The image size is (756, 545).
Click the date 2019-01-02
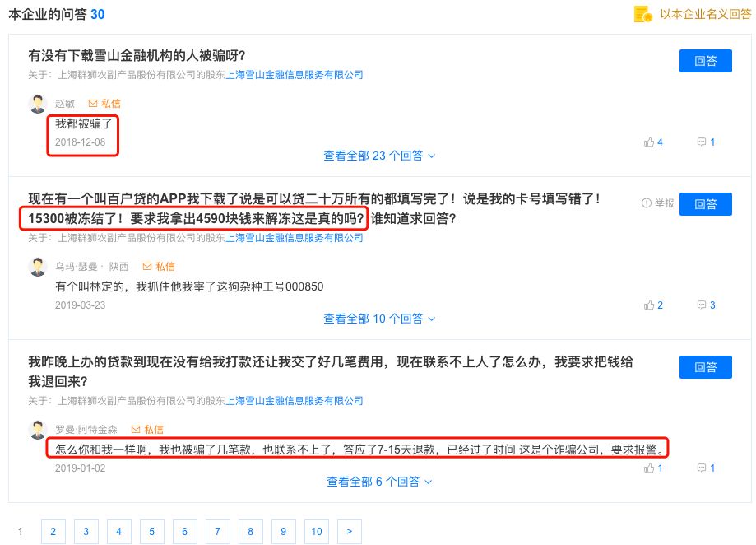point(80,468)
